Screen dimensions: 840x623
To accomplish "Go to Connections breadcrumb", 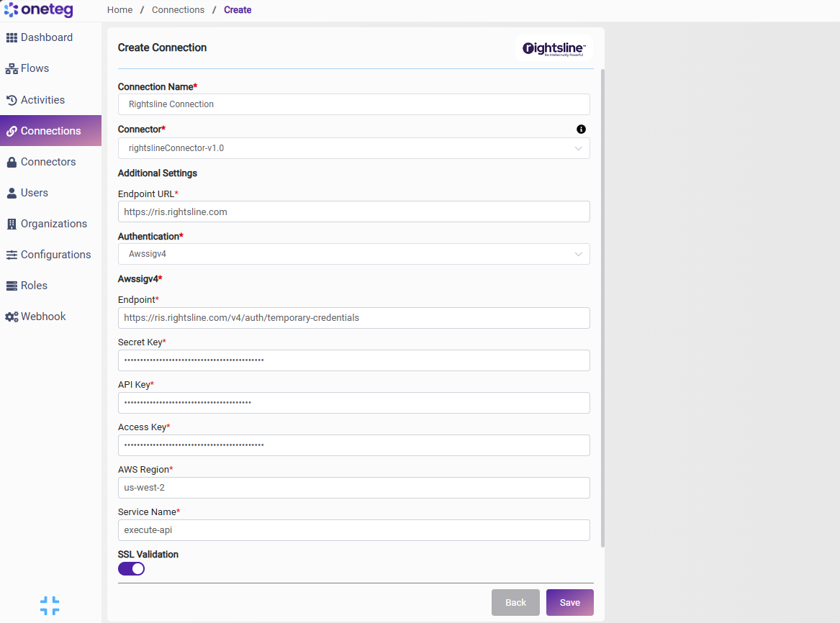I will 178,9.
